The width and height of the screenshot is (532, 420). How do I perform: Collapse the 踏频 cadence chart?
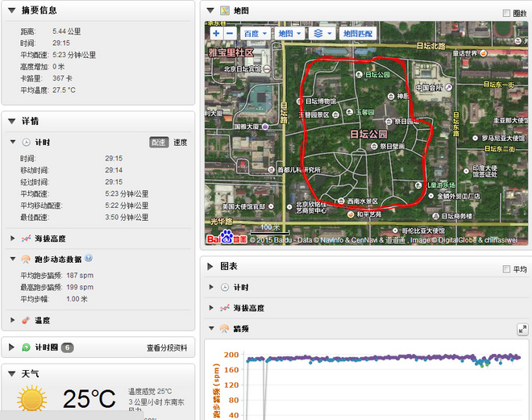pyautogui.click(x=211, y=328)
